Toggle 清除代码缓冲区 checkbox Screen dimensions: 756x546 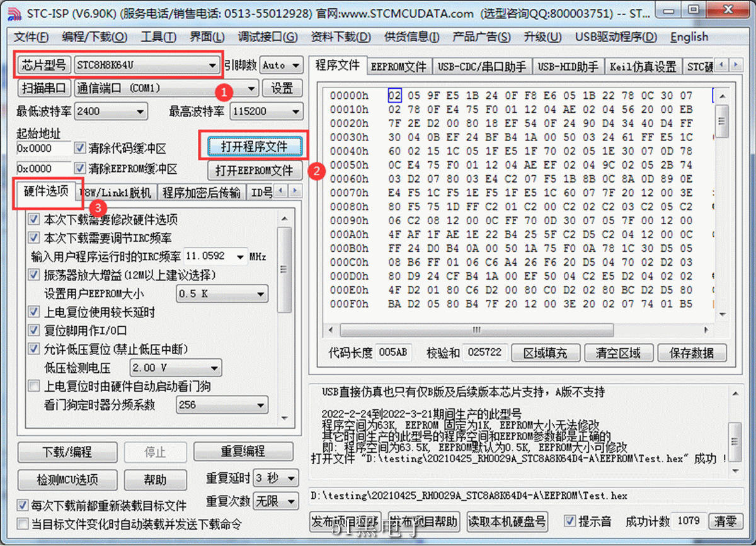pyautogui.click(x=80, y=148)
